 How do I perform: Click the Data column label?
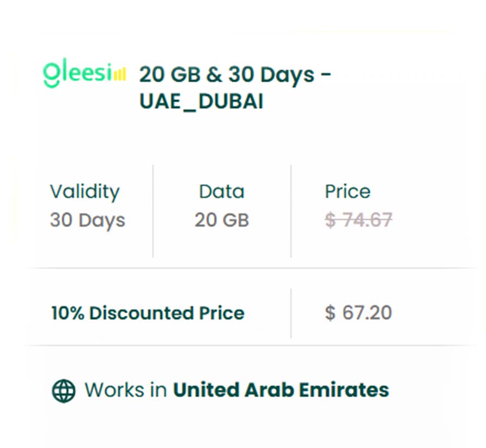pyautogui.click(x=221, y=191)
